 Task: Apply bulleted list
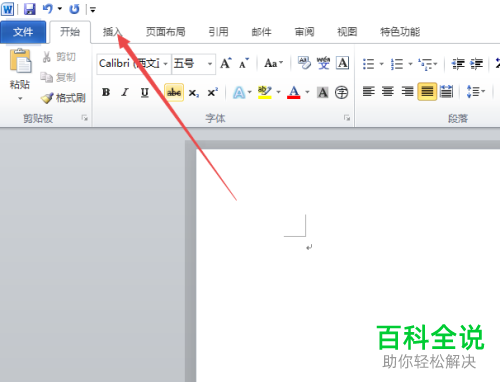369,64
